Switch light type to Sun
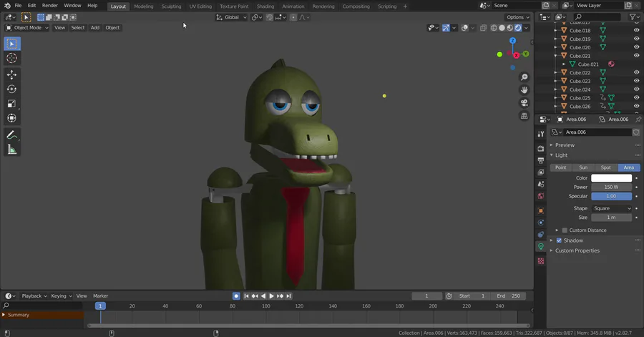The image size is (644, 337). pos(583,167)
